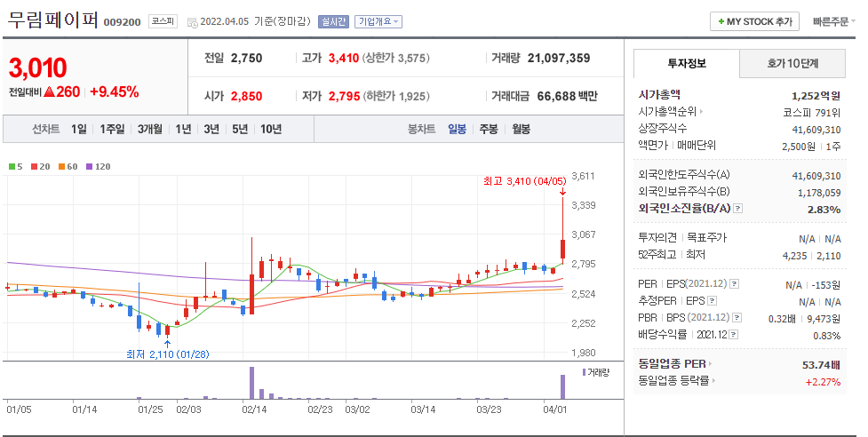The width and height of the screenshot is (868, 437).
Task: Click the red 20-day moving average legend
Action: coord(40,166)
